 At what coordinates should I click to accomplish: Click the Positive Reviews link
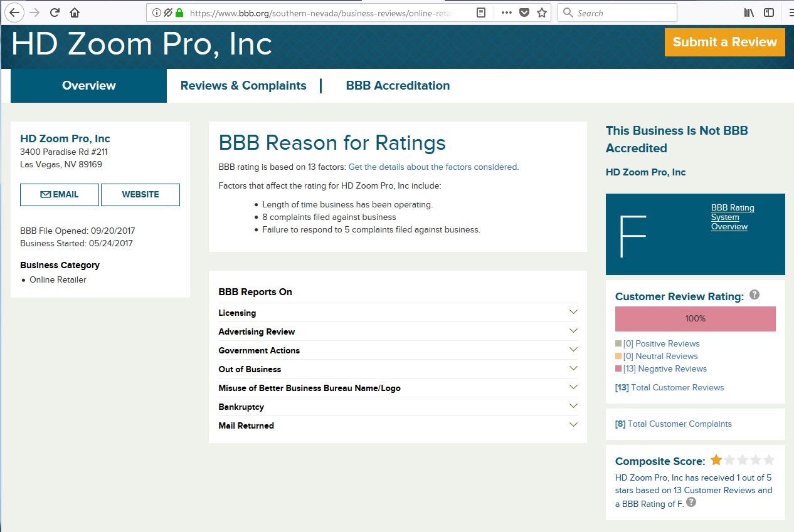pyautogui.click(x=661, y=343)
